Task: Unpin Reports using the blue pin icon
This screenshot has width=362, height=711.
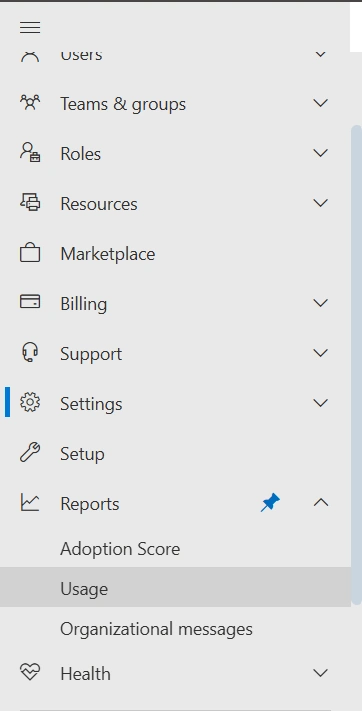Action: (x=270, y=503)
